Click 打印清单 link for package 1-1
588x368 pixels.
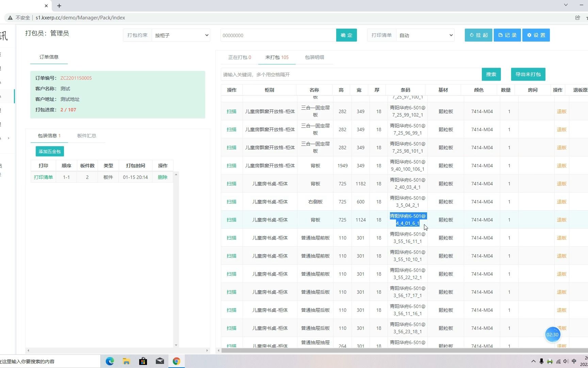coord(43,177)
